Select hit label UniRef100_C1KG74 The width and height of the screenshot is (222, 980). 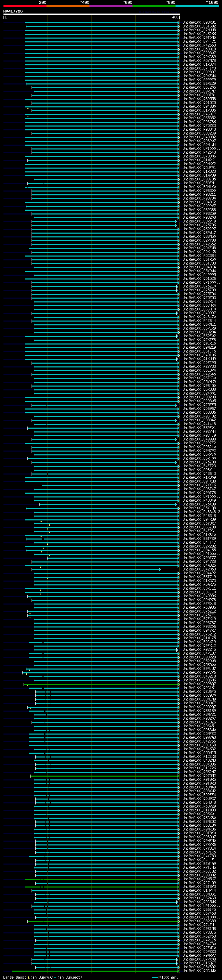point(199,64)
